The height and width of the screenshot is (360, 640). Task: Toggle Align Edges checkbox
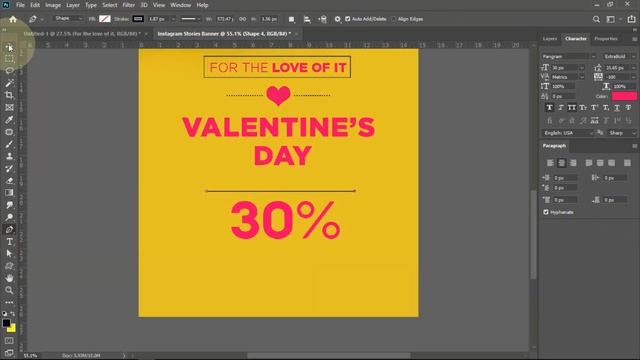pos(394,19)
